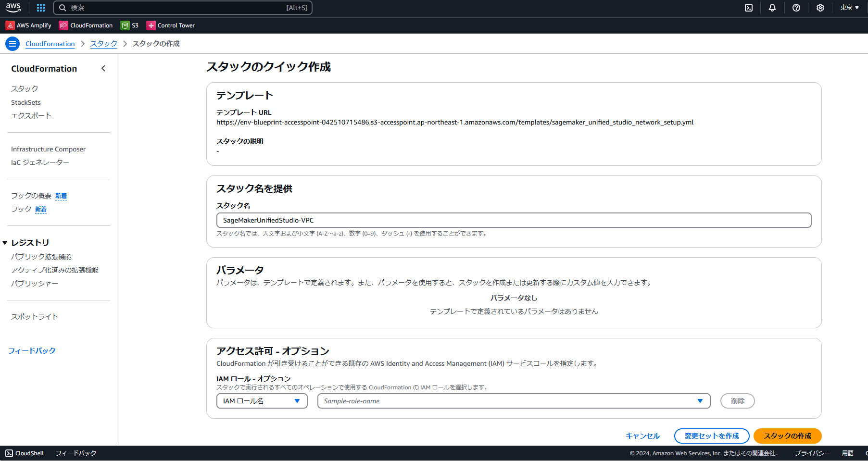This screenshot has width=868, height=461.
Task: Open パブリック拡張機能 in the sidebar
Action: (41, 257)
